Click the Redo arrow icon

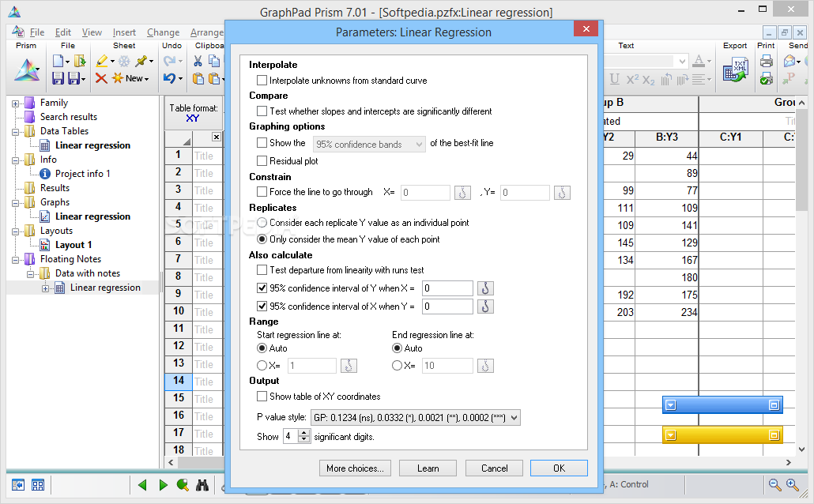(169, 62)
